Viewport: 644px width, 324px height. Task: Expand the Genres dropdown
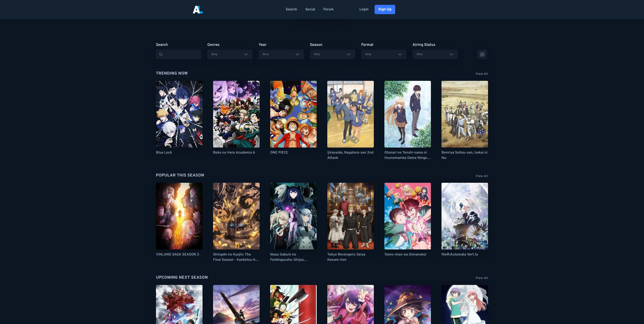pyautogui.click(x=230, y=54)
